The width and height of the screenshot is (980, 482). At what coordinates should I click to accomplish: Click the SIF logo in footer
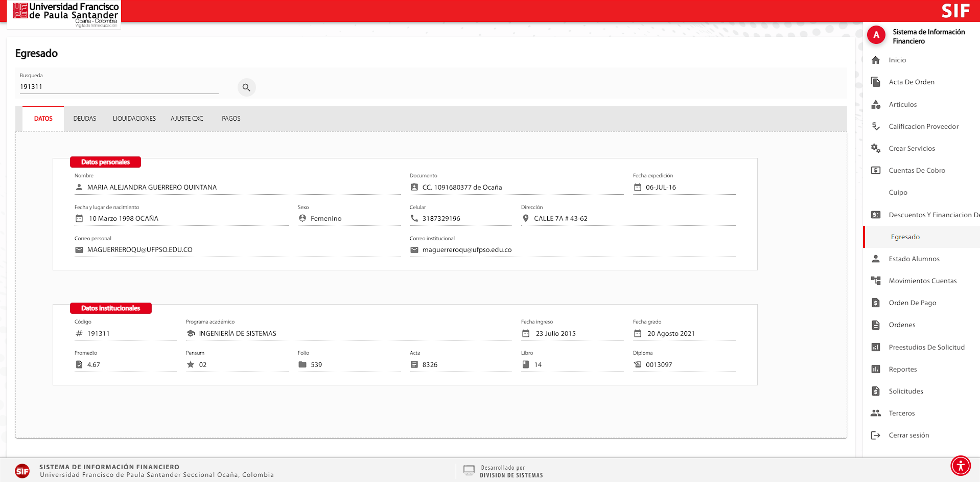click(22, 471)
